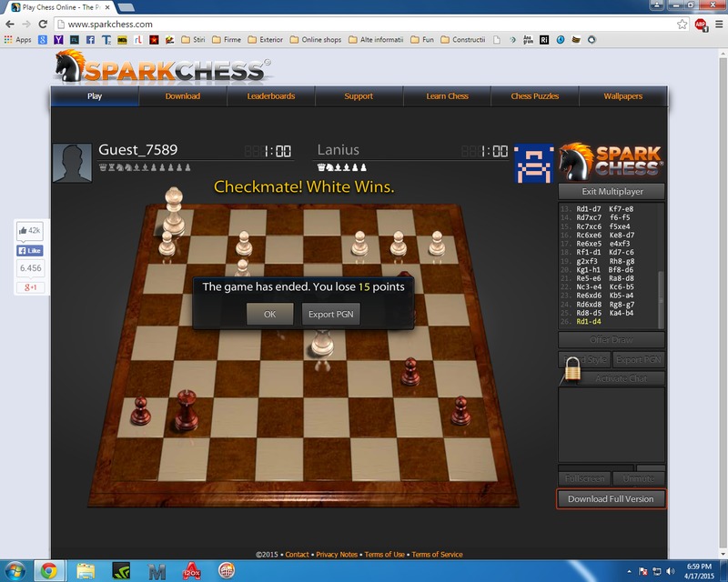728x582 pixels.
Task: Open the Adblock Plus extension icon
Action: tap(701, 25)
